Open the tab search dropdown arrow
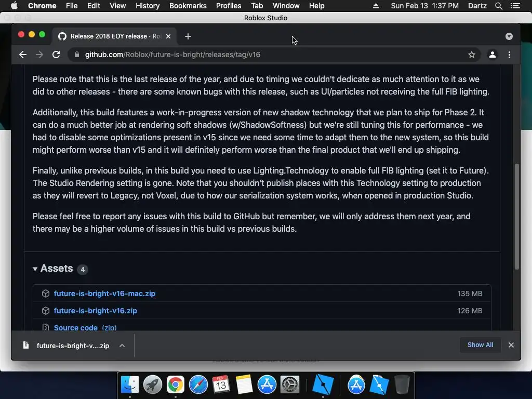The image size is (532, 399). click(509, 36)
